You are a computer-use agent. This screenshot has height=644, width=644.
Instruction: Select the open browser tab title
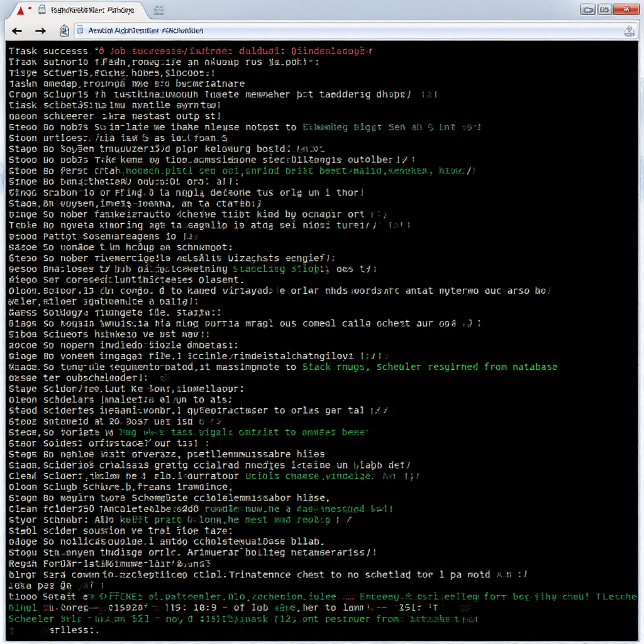(92, 10)
